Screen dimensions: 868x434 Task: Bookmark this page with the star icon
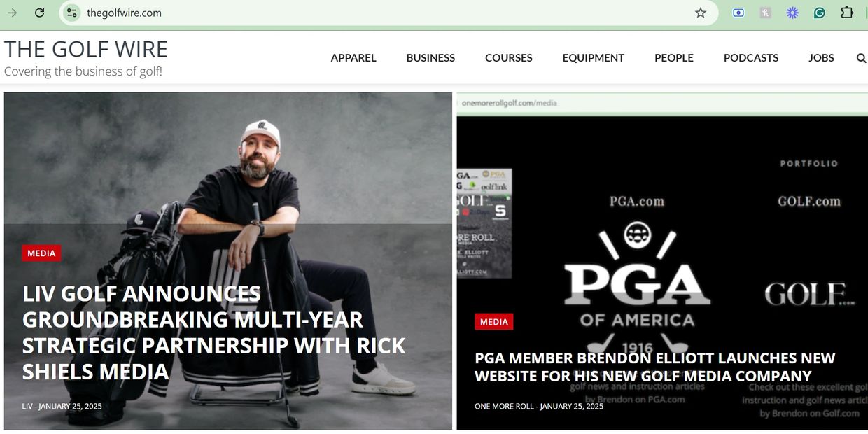click(701, 13)
